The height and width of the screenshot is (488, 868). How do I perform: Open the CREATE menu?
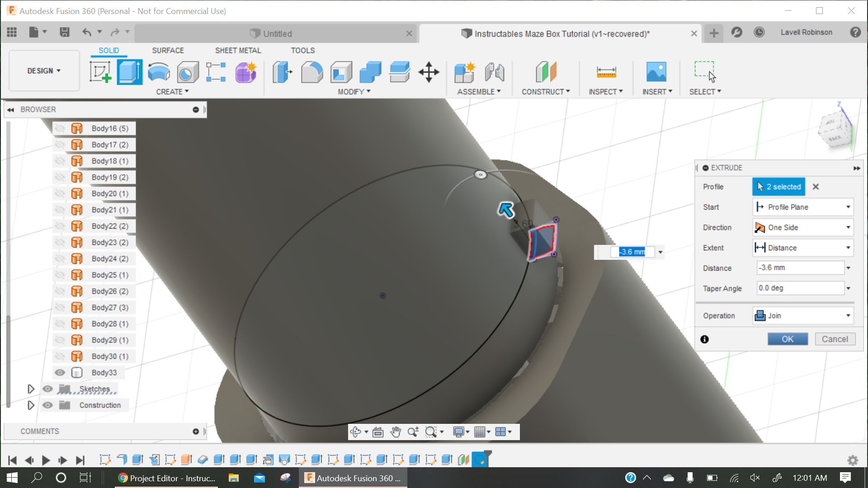pyautogui.click(x=172, y=92)
